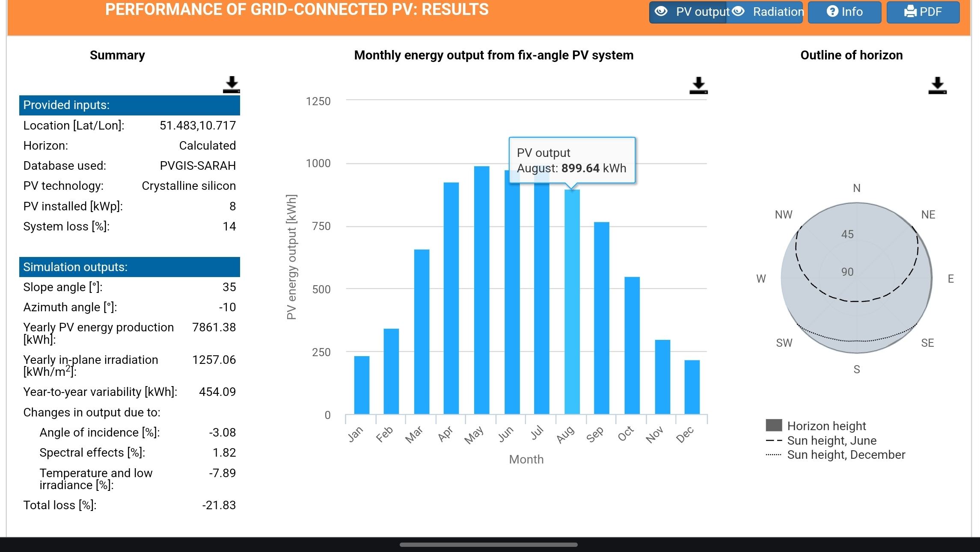Toggle the PV output eye view
The height and width of the screenshot is (552, 980).
coord(688,12)
